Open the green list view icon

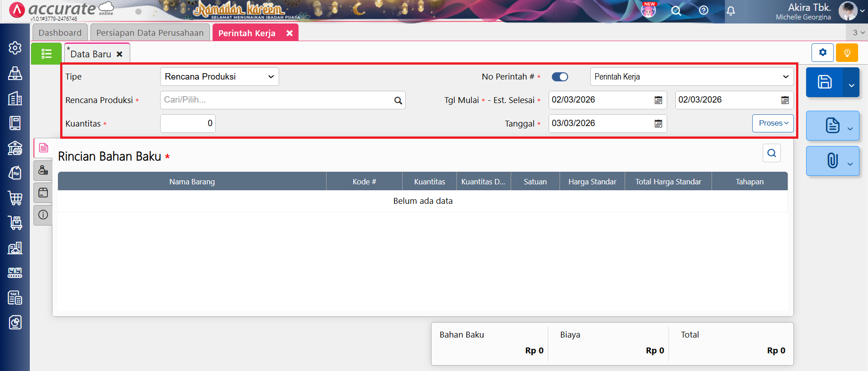point(46,54)
